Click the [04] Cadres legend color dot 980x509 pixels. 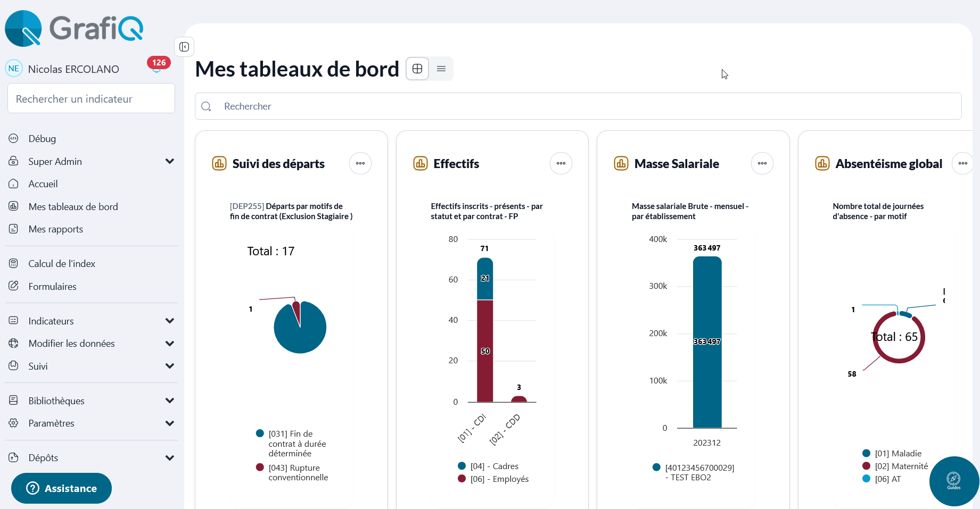(x=461, y=466)
